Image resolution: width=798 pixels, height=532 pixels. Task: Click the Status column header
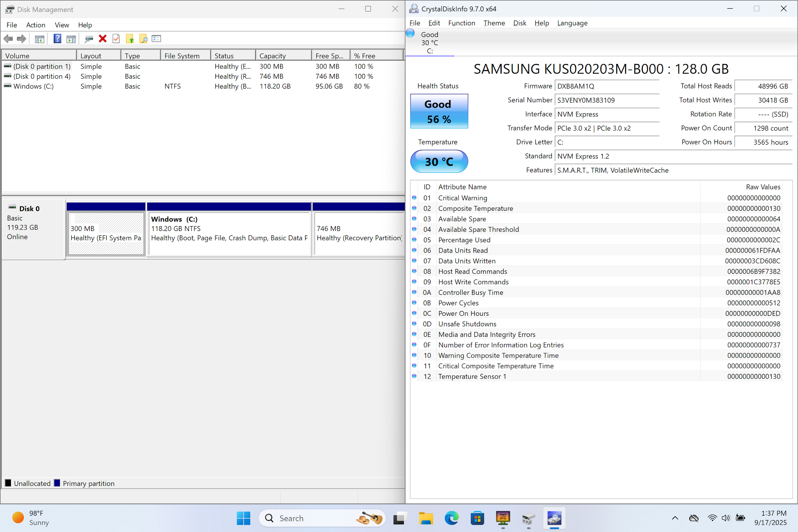tap(233, 55)
